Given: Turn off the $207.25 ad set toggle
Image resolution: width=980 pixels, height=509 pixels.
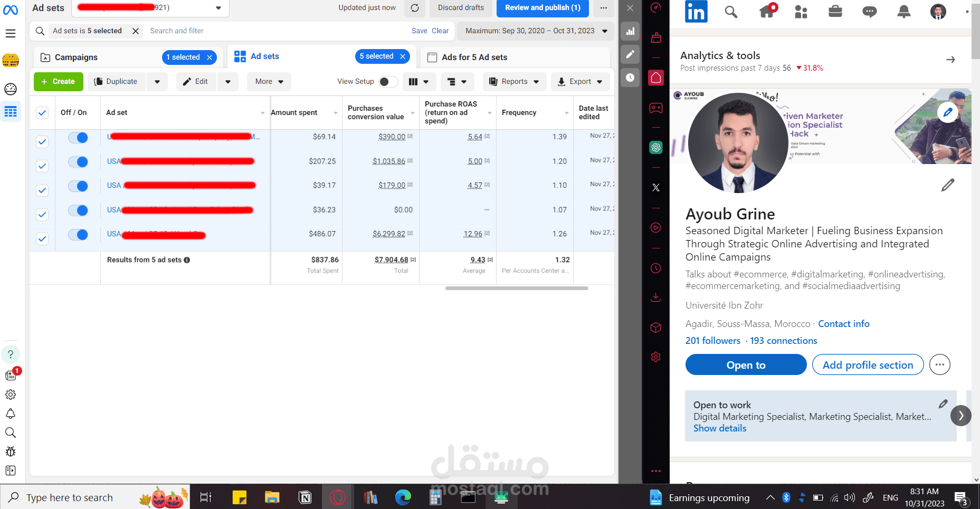Looking at the screenshot, I should click(x=78, y=162).
